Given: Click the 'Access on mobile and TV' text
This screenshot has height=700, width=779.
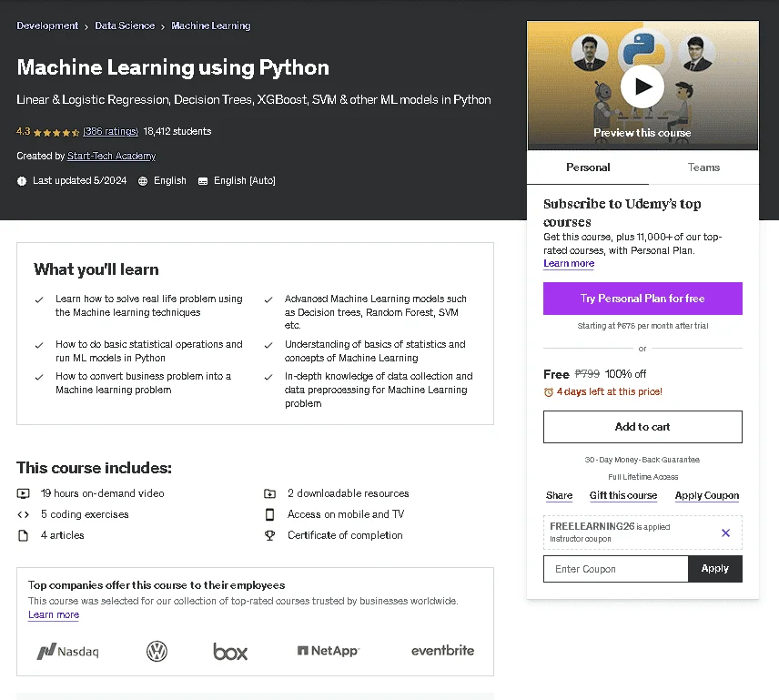Looking at the screenshot, I should pos(346,514).
